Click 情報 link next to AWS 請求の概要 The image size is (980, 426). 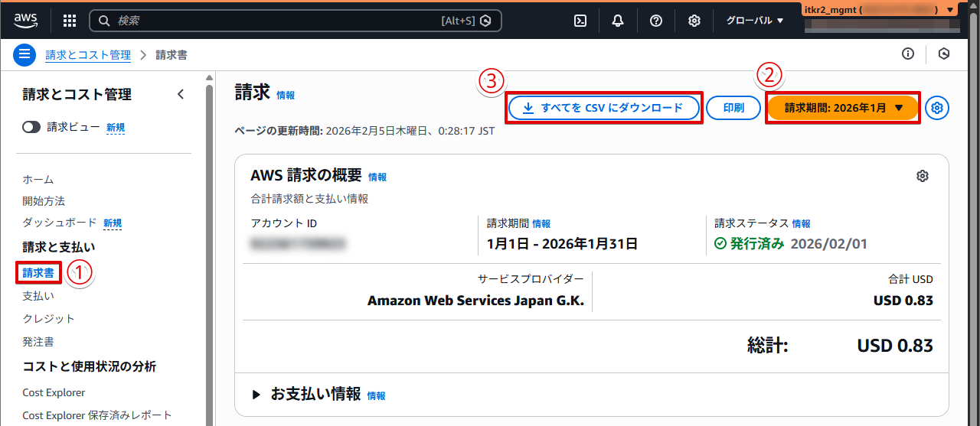[x=377, y=177]
